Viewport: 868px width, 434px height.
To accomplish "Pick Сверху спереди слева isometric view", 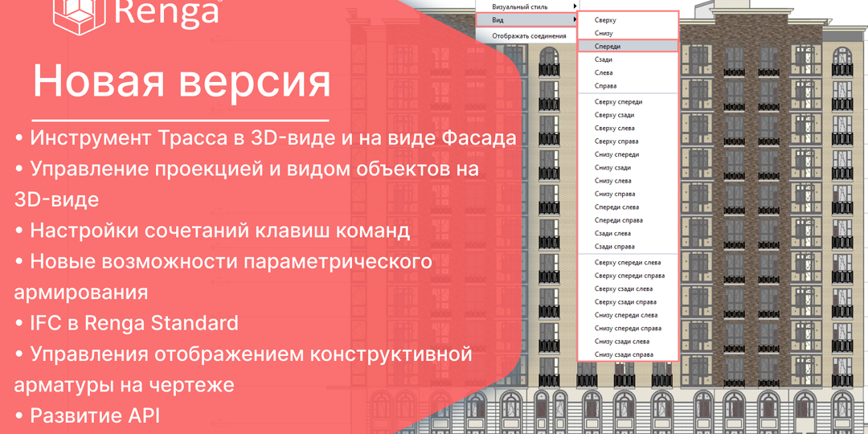I will [x=628, y=262].
